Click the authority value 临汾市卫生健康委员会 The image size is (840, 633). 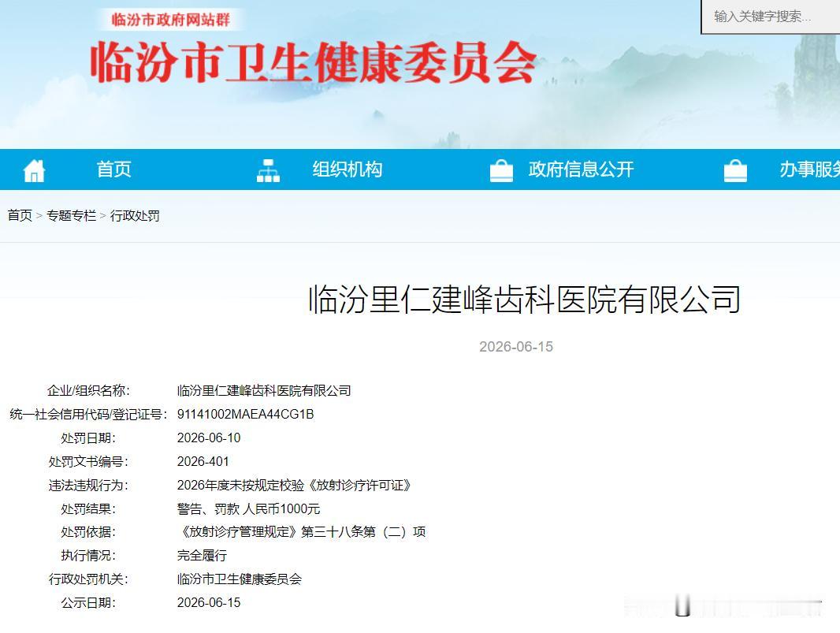[240, 579]
